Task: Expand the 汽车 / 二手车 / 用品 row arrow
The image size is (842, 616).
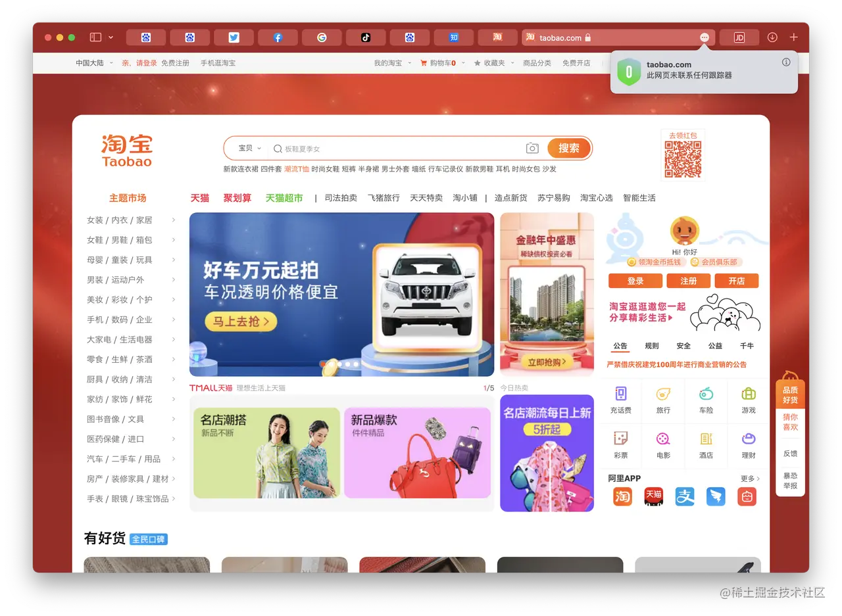Action: [174, 459]
